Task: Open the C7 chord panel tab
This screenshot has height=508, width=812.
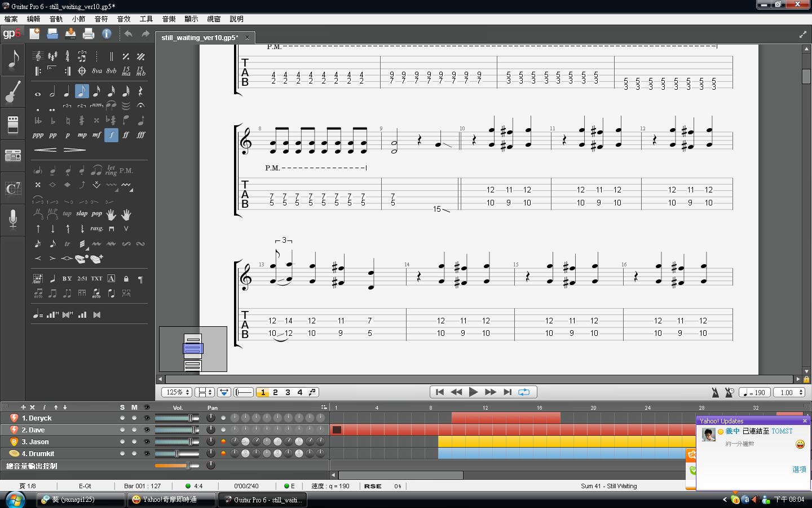Action: pos(12,188)
